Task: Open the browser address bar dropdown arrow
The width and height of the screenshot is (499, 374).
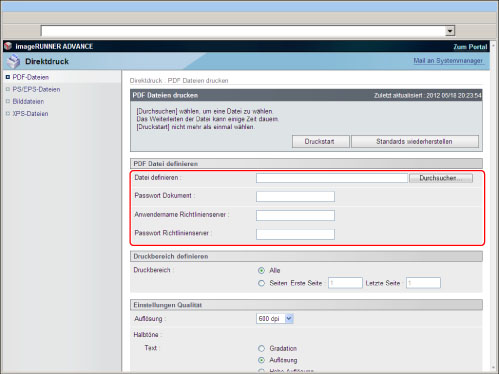Action: 450,31
